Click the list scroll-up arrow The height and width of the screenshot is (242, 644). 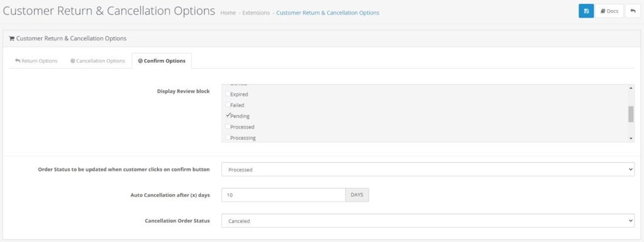(631, 88)
